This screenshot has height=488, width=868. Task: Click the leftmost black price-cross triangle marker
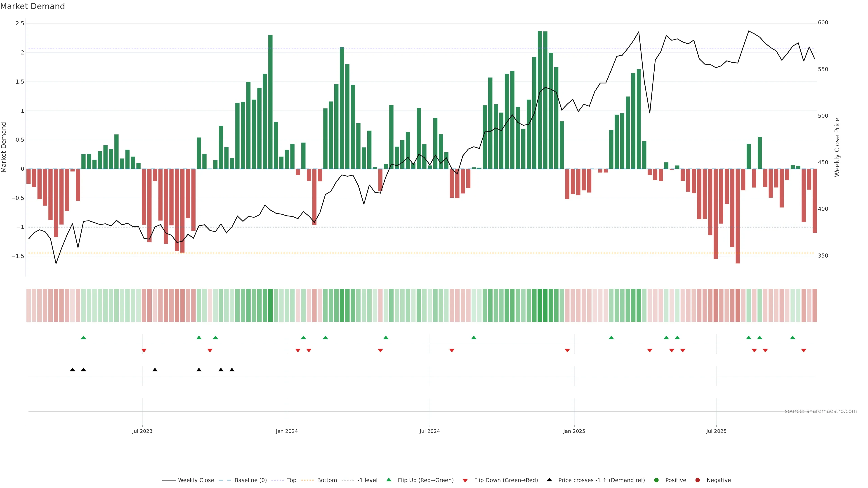point(72,370)
